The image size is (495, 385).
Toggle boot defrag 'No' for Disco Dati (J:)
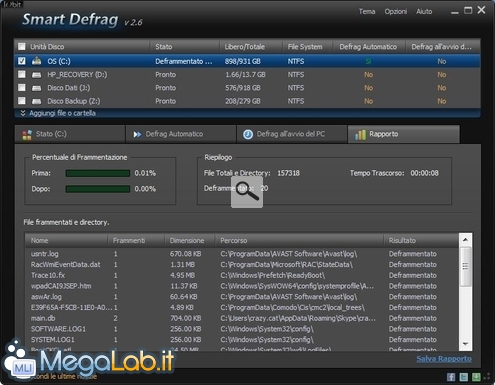click(442, 88)
